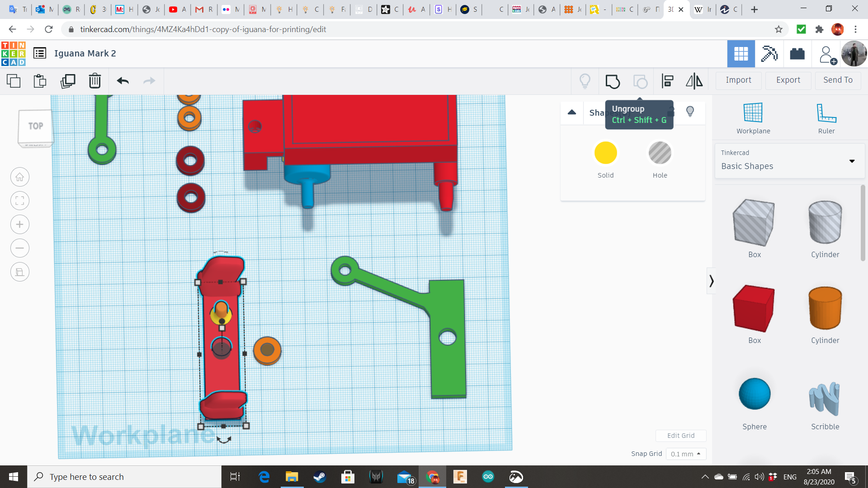Screen dimensions: 868x488
Task: Pick the red Box shape thumbnail
Action: pyautogui.click(x=754, y=309)
